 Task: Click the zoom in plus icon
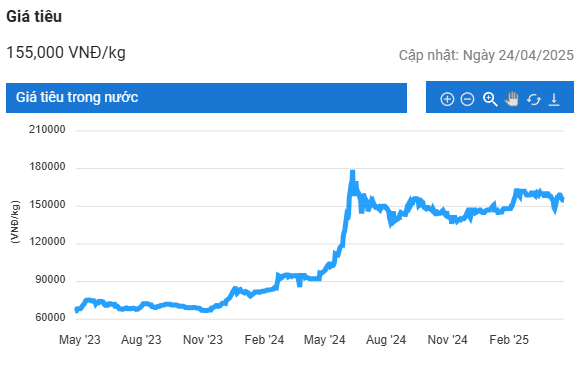click(x=447, y=99)
